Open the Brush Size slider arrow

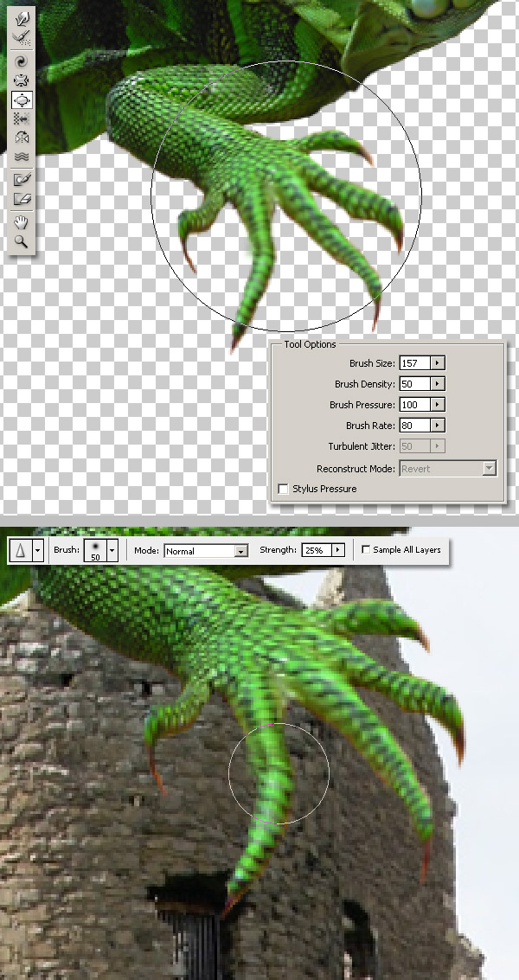coord(438,363)
